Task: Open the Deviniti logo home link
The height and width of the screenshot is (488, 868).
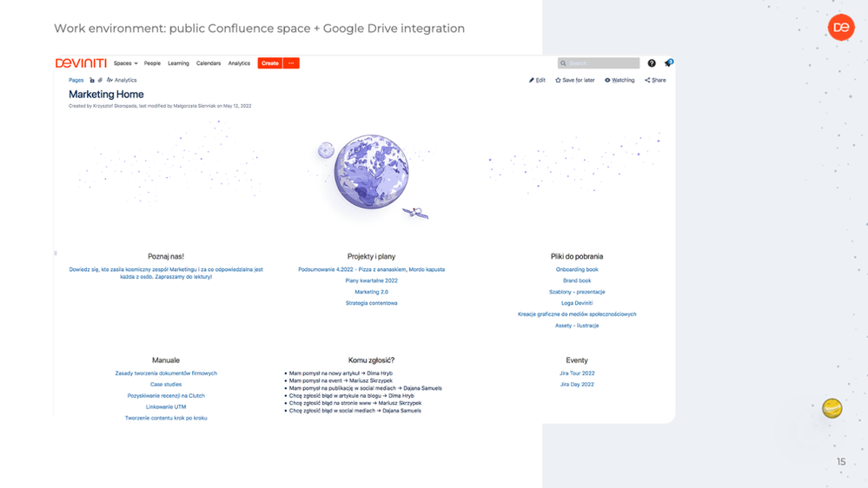Action: [81, 63]
